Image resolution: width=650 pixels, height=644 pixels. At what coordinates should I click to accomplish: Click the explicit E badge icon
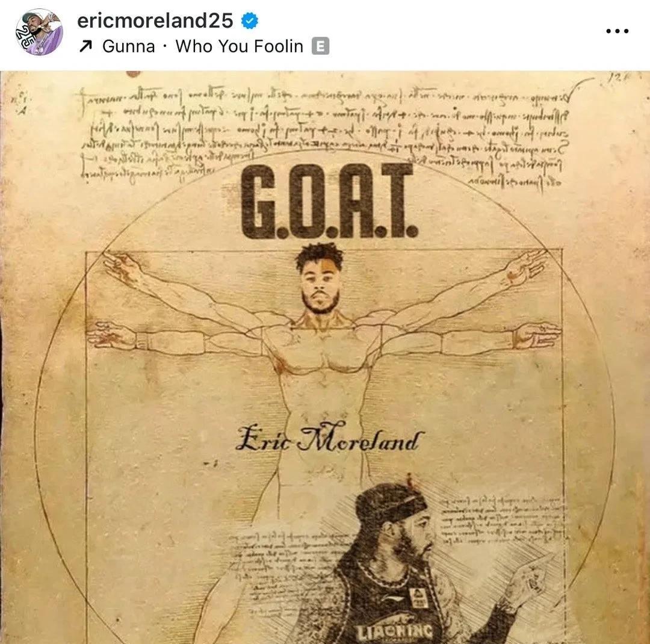320,46
